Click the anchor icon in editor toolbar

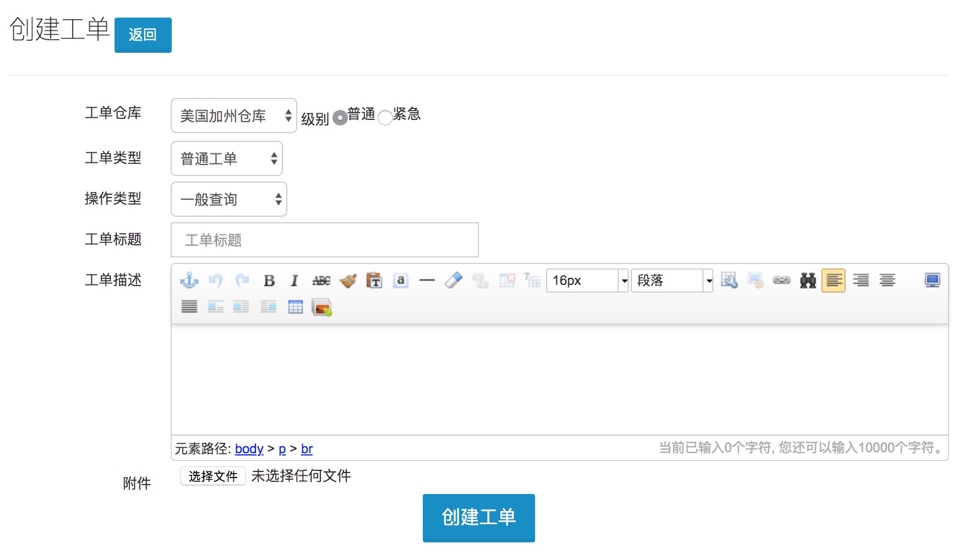(x=189, y=281)
